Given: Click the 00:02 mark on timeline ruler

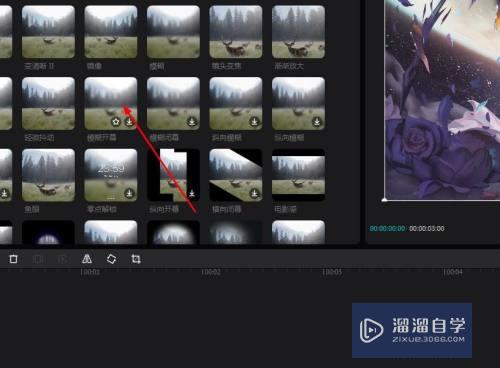Looking at the screenshot, I should pyautogui.click(x=211, y=272).
